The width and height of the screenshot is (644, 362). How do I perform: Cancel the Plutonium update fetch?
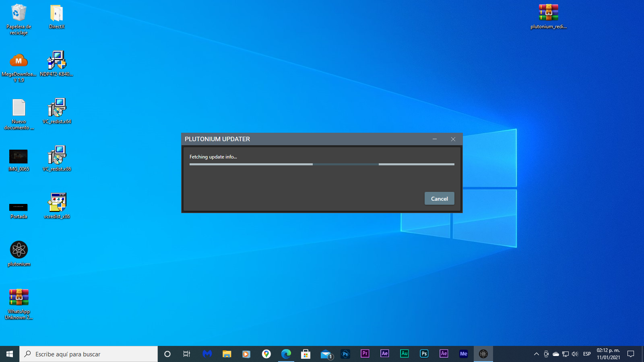pos(439,198)
